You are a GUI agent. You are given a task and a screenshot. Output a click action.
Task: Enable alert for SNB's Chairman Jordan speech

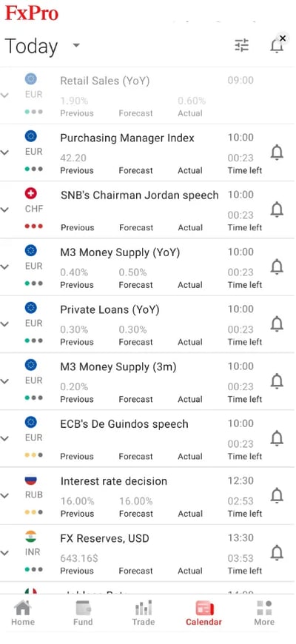tap(277, 210)
